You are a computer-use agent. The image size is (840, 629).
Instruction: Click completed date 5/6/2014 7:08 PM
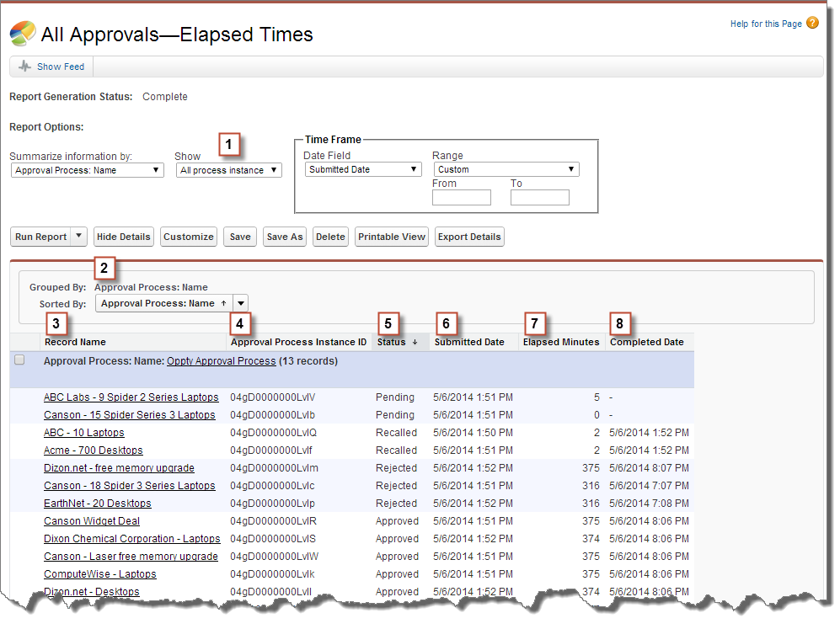(649, 504)
